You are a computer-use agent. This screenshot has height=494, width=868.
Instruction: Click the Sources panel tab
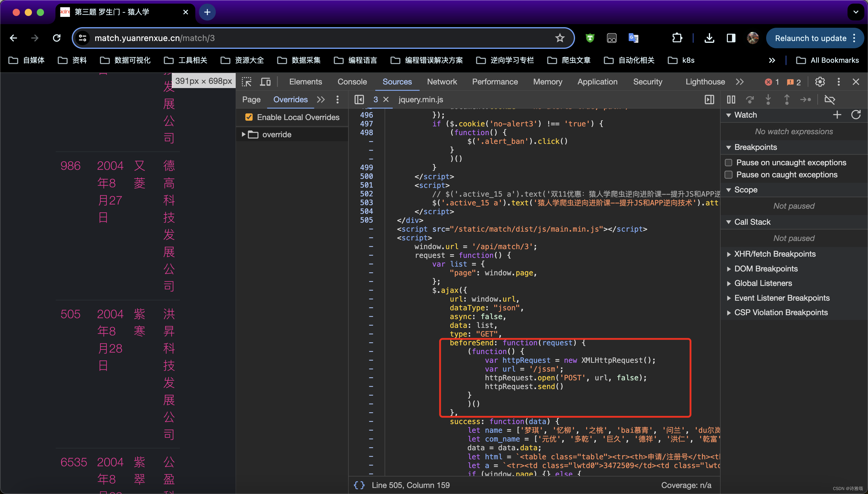point(396,82)
